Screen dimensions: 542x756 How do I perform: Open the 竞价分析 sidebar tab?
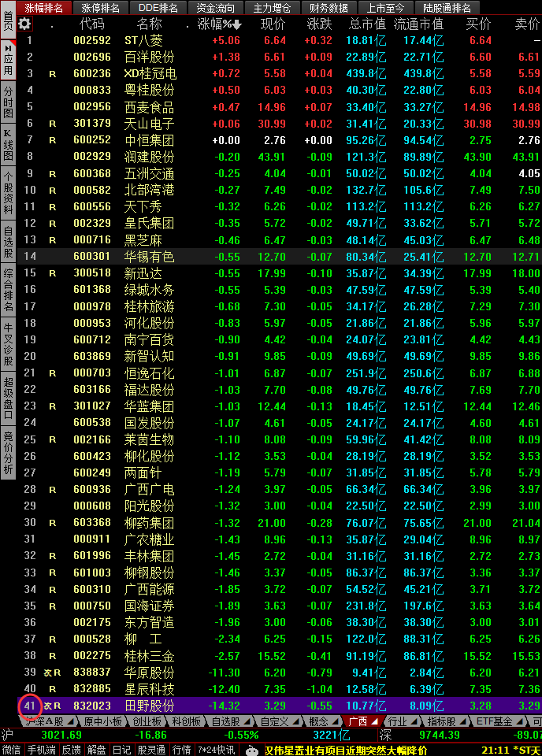(x=8, y=454)
